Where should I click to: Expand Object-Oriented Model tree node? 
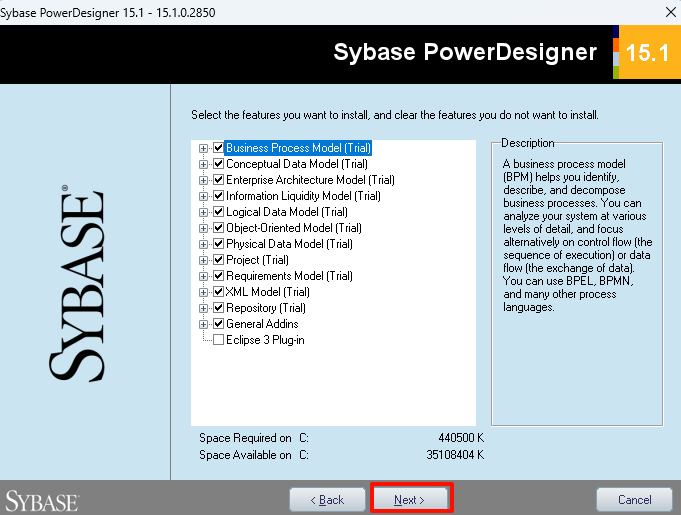click(203, 228)
